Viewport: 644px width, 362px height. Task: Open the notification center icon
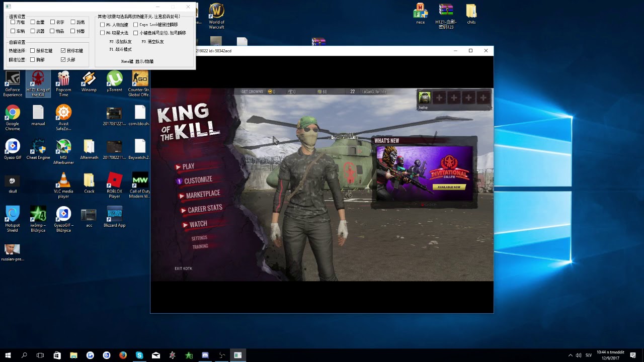(633, 355)
